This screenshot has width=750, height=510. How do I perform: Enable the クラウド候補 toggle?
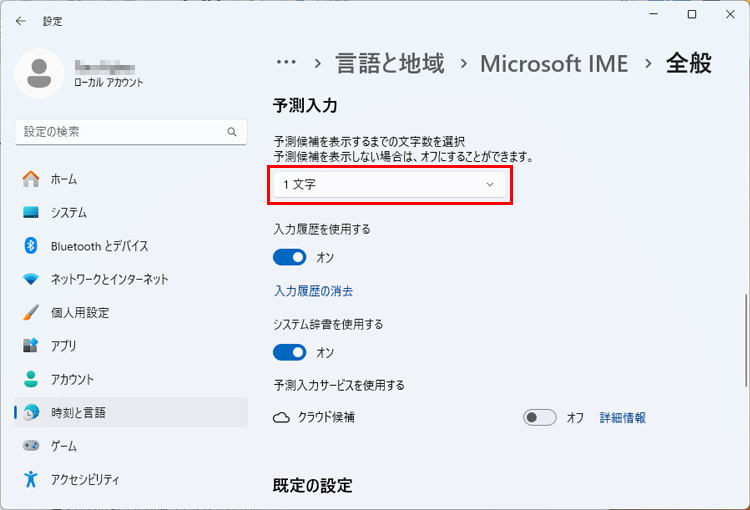click(x=540, y=417)
